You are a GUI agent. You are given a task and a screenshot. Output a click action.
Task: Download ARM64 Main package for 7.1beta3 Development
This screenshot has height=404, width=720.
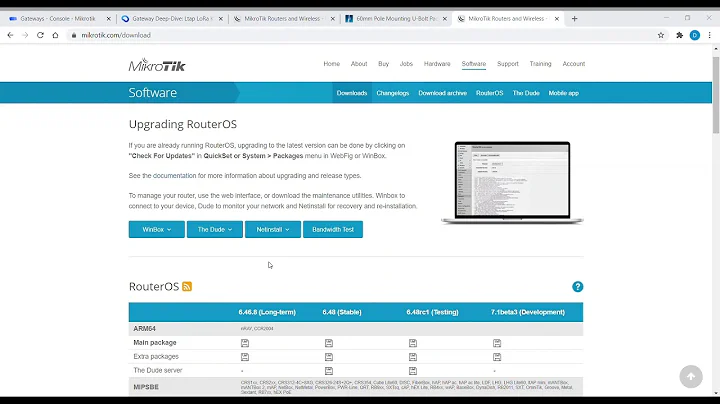[497, 343]
